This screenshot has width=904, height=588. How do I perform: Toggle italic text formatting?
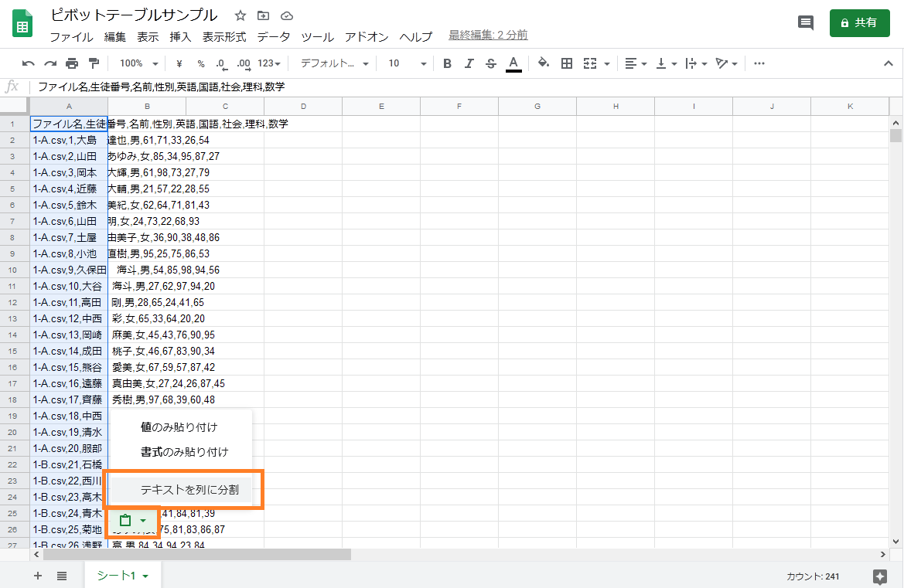pyautogui.click(x=469, y=63)
